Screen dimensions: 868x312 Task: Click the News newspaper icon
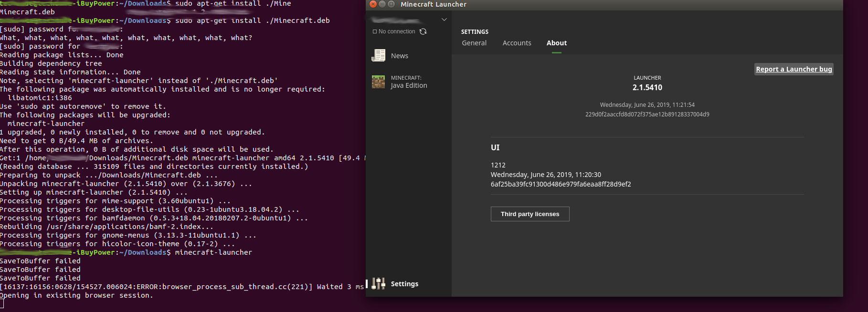click(378, 55)
